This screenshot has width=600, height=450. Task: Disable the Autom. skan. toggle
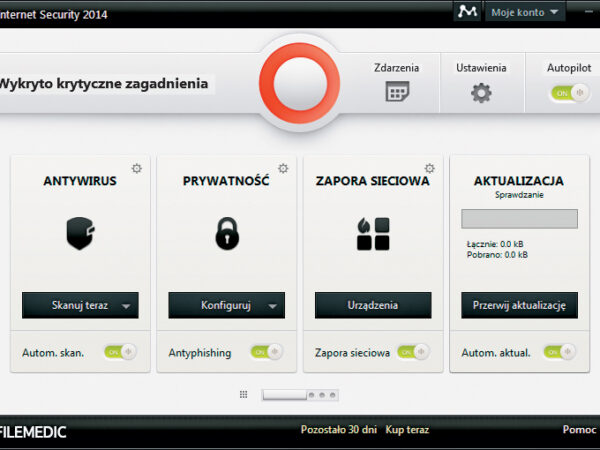point(120,352)
